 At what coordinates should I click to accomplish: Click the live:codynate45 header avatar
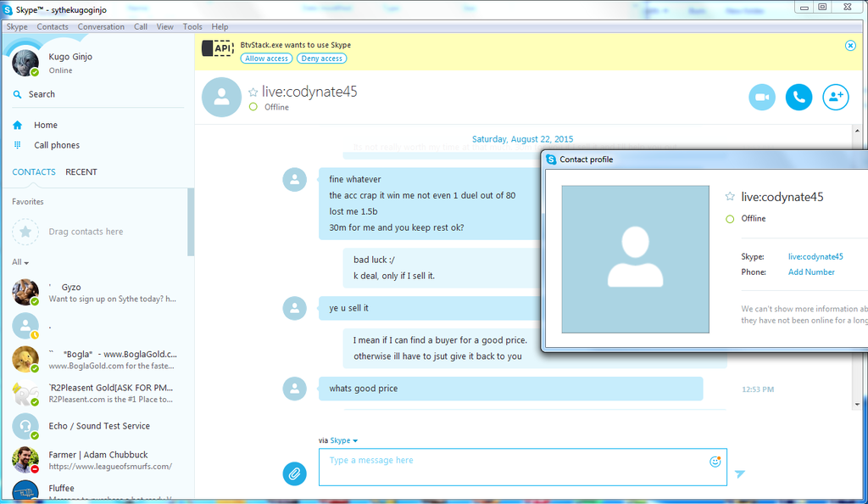coord(221,97)
